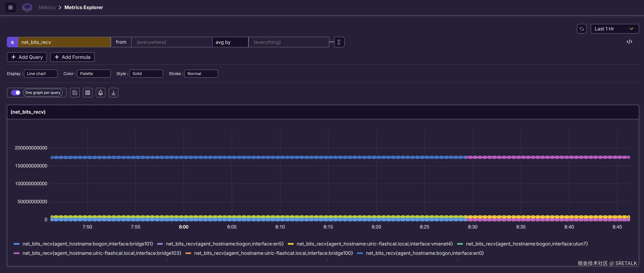This screenshot has width=644, height=273.
Task: Open the Color Palette dropdown
Action: point(94,74)
